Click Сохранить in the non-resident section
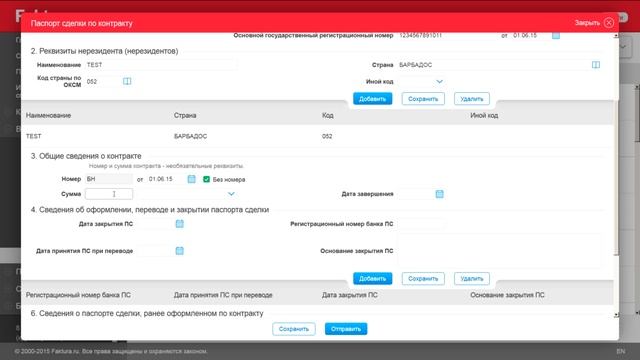Image resolution: width=640 pixels, height=360 pixels. [423, 99]
